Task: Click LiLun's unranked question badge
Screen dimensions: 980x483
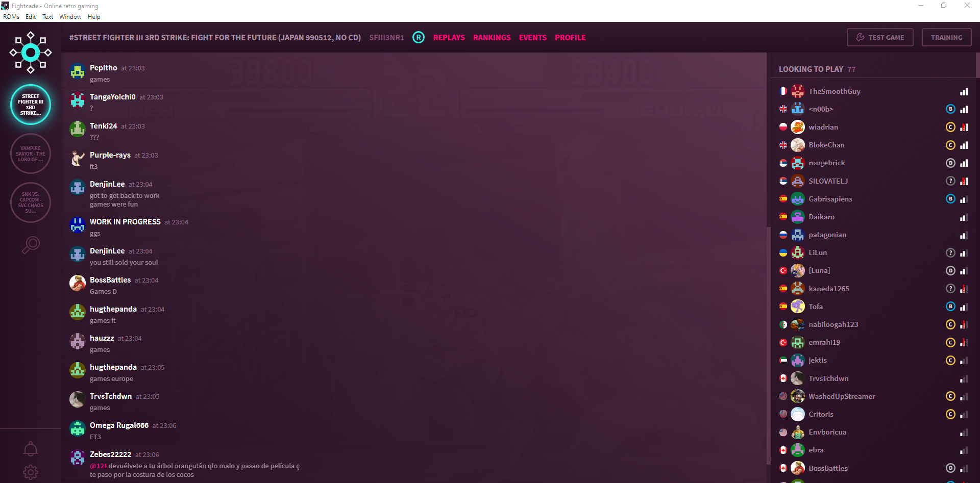Action: coord(950,253)
